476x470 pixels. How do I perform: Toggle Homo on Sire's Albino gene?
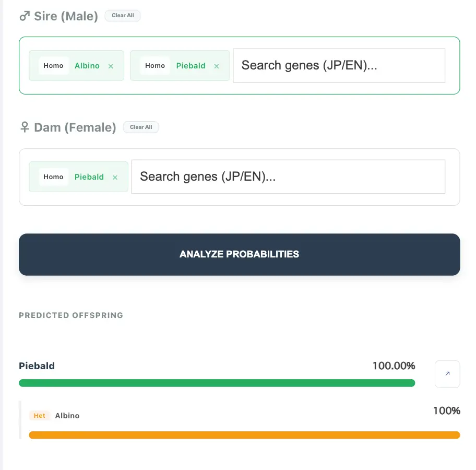click(53, 66)
